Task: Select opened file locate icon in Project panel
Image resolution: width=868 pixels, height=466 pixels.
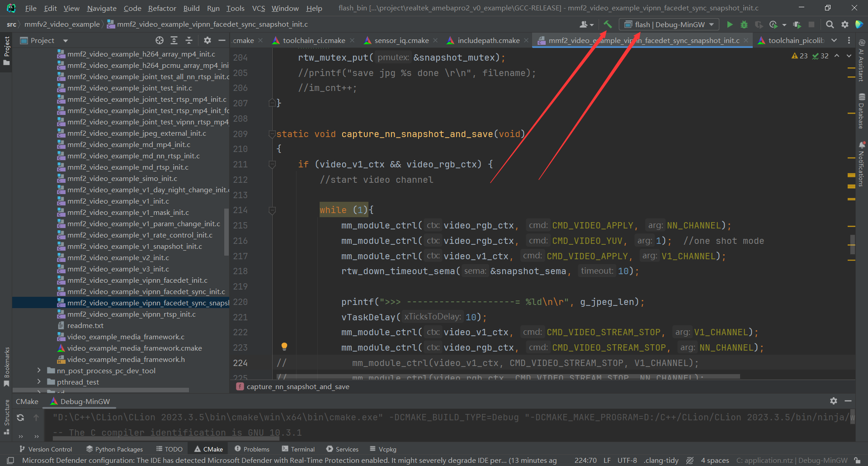Action: [x=160, y=40]
